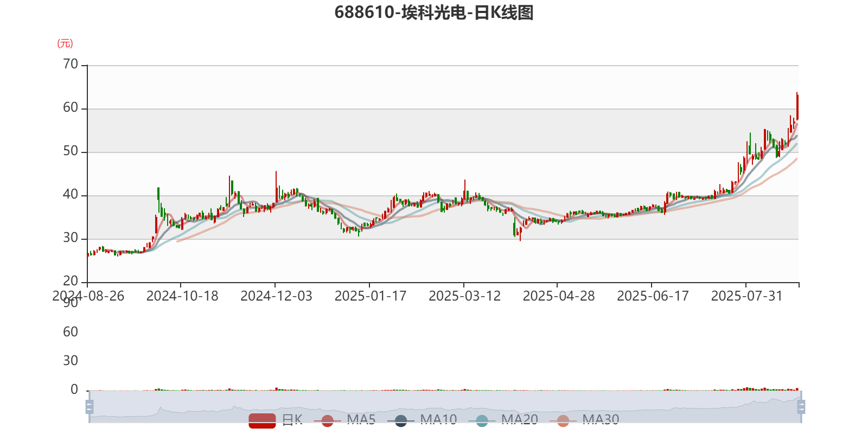Click the 2025-04-28 date axis label
Viewport: 868px width, 434px height.
pos(559,296)
